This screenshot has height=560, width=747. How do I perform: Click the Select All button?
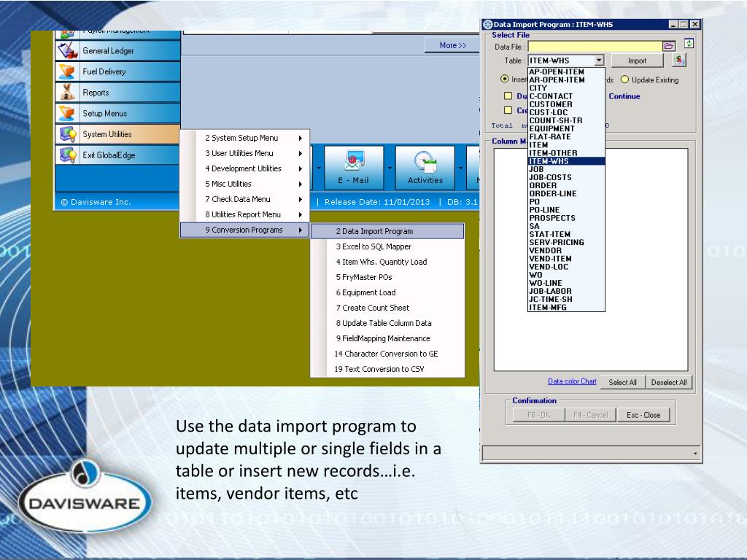click(x=622, y=382)
